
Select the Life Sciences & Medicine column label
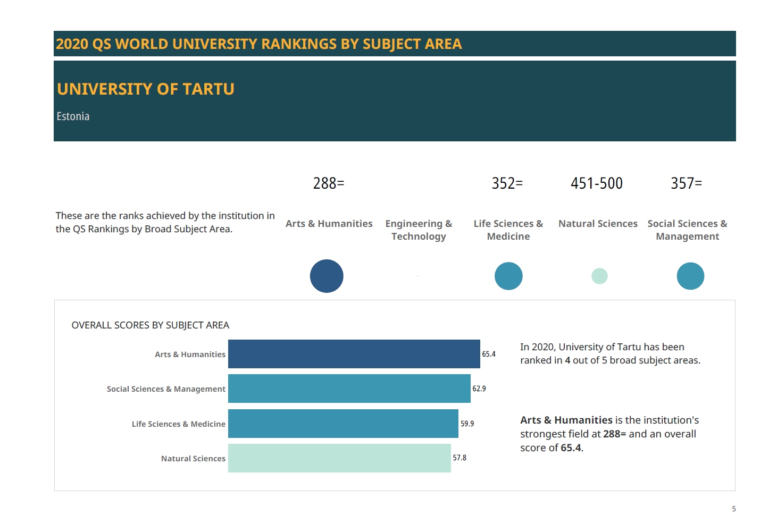click(x=508, y=230)
